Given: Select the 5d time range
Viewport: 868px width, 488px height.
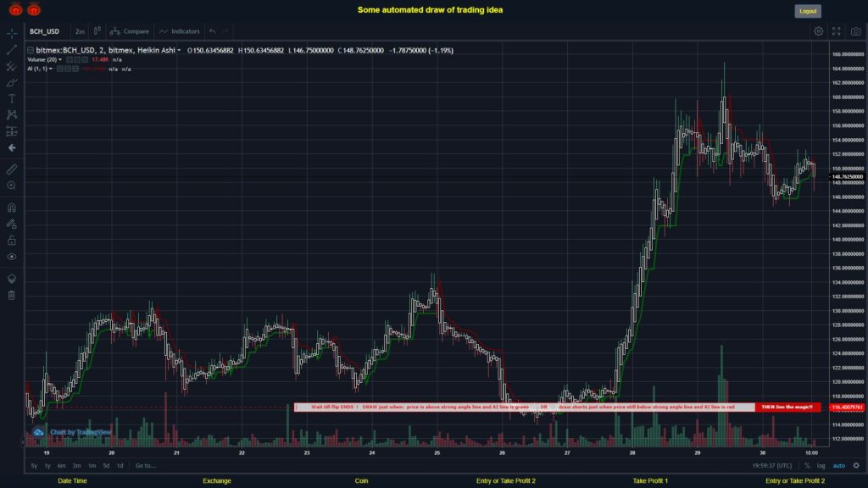Looking at the screenshot, I should click(106, 466).
